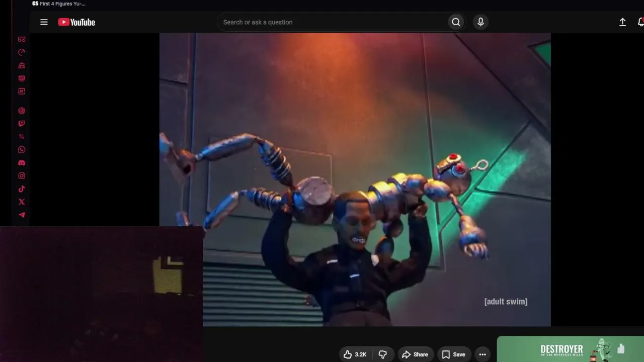Open the GX Control speedometer icon
This screenshot has width=644, height=362.
22,52
